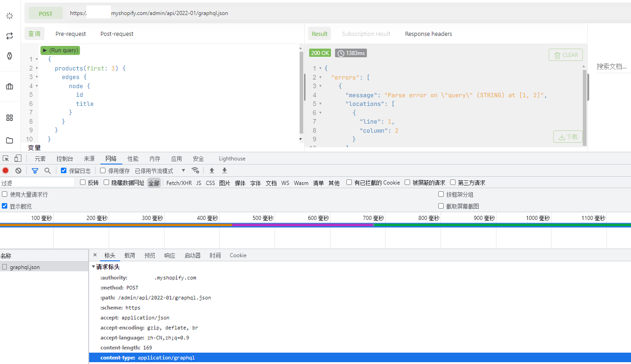The image size is (631, 364).
Task: Click the 过滤 filter input field
Action: (x=37, y=183)
